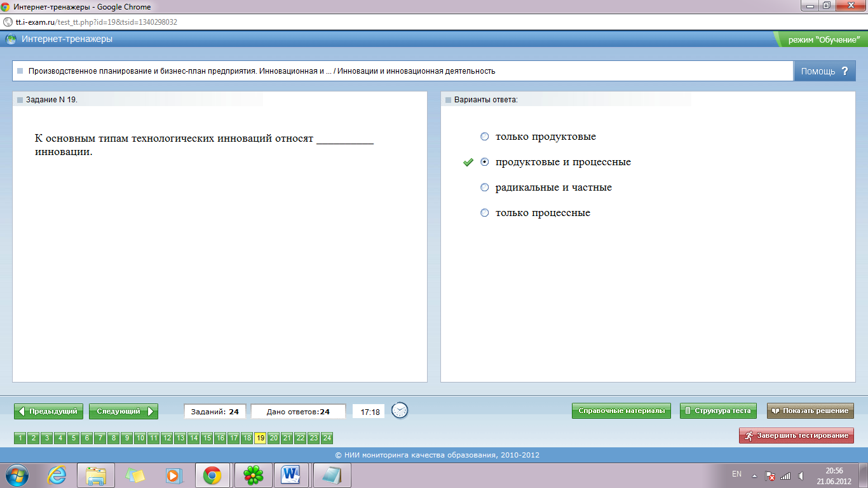Jump to question 7

(x=100, y=438)
